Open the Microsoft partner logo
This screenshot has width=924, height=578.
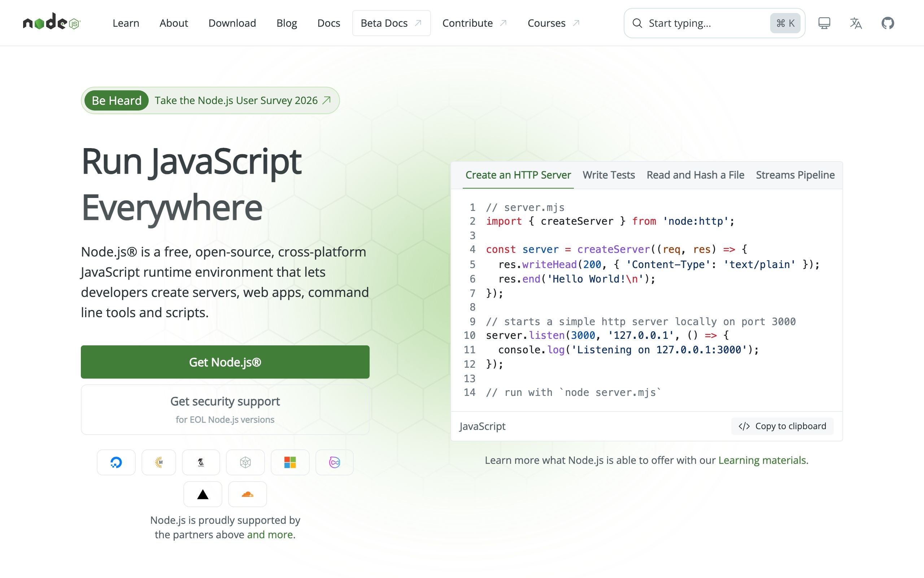point(290,462)
